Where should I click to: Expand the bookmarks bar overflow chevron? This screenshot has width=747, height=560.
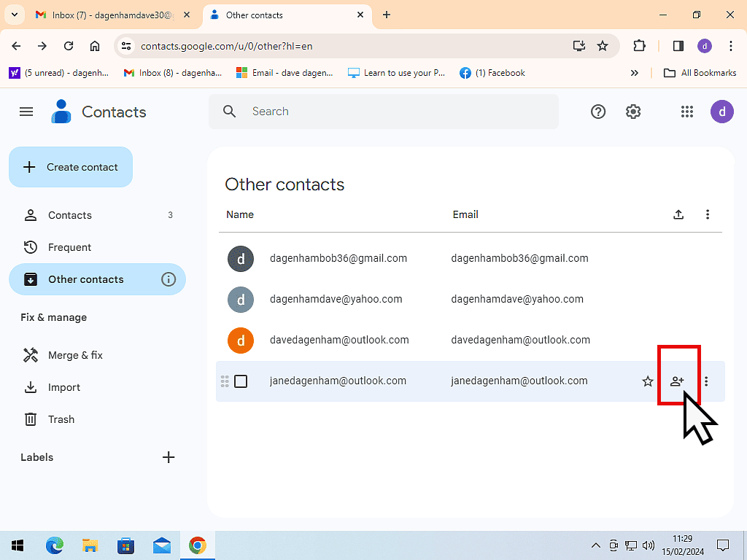click(x=635, y=73)
